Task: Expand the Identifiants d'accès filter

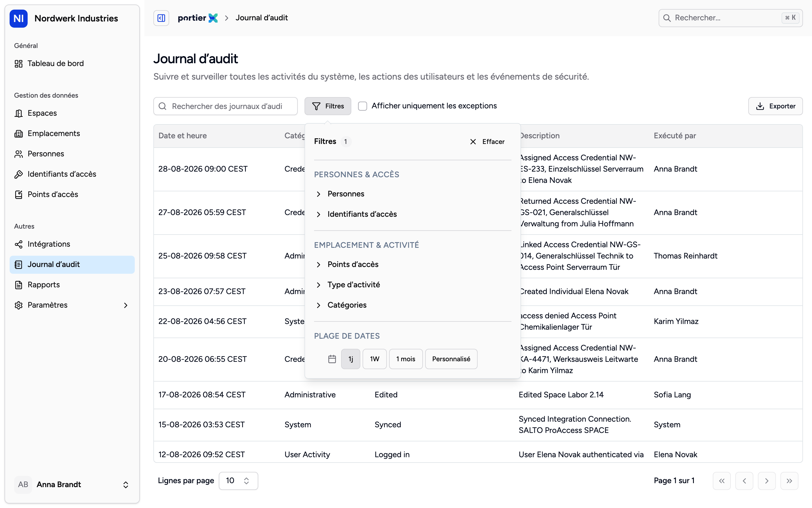Action: 412,214
